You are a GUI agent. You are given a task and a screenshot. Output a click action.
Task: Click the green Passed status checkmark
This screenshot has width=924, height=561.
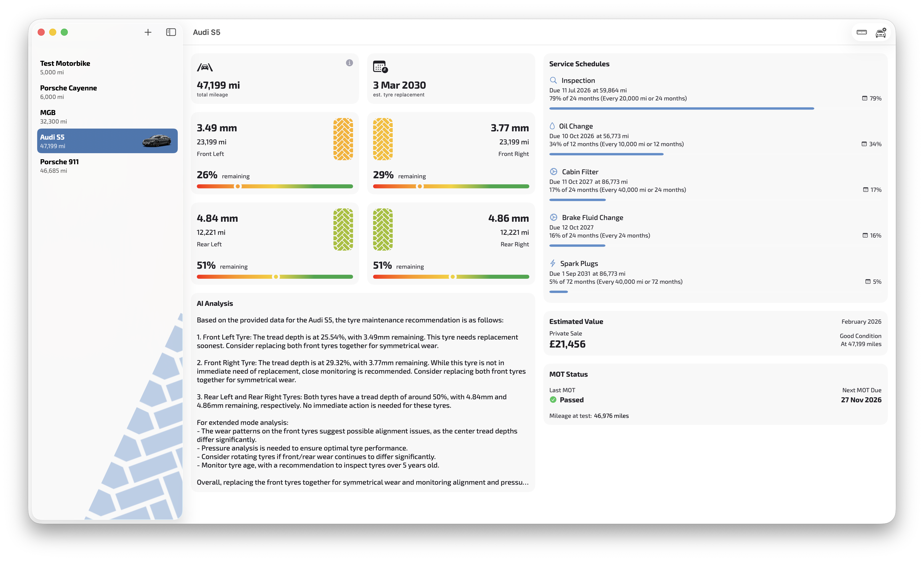[553, 400]
